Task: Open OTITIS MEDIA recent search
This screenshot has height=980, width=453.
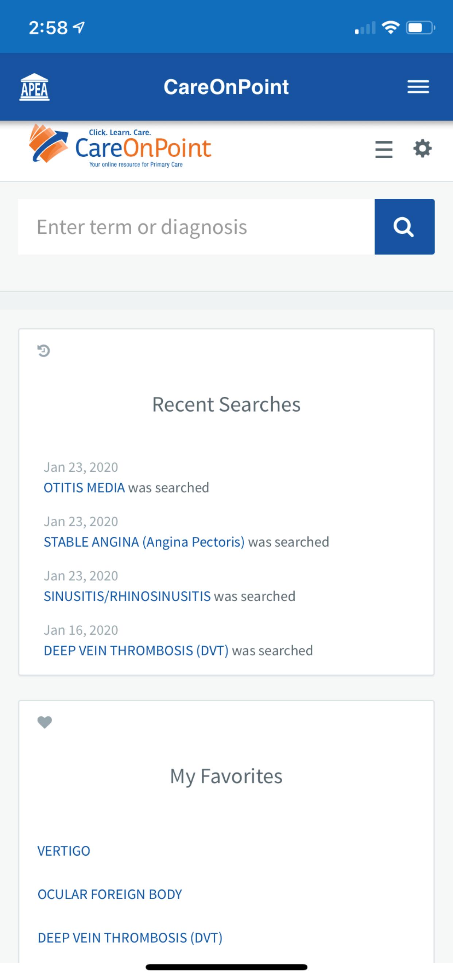Action: click(84, 488)
